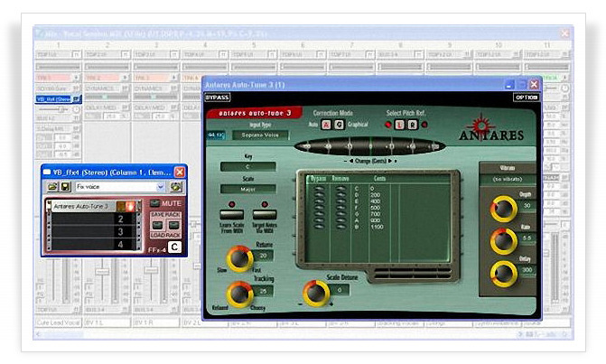606x364 pixels.
Task: Click the glowing red button on Auto-Tune 3 slot
Action: click(x=131, y=206)
